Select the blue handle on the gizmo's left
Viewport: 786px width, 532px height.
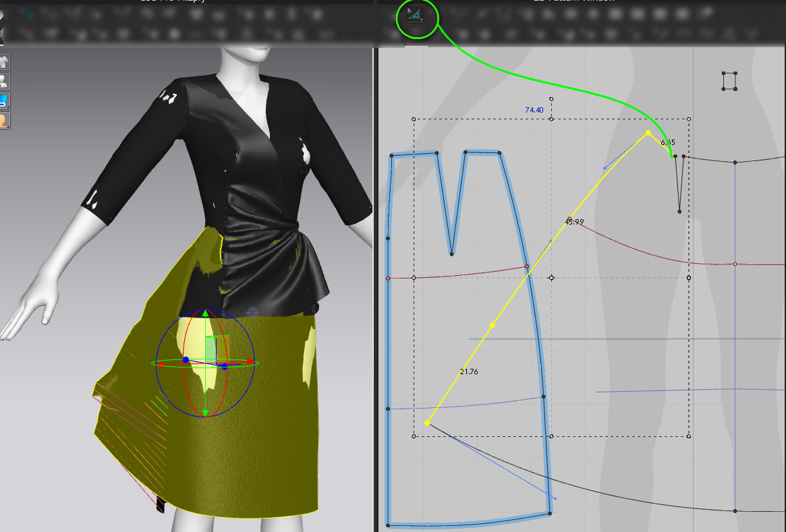[x=186, y=360]
